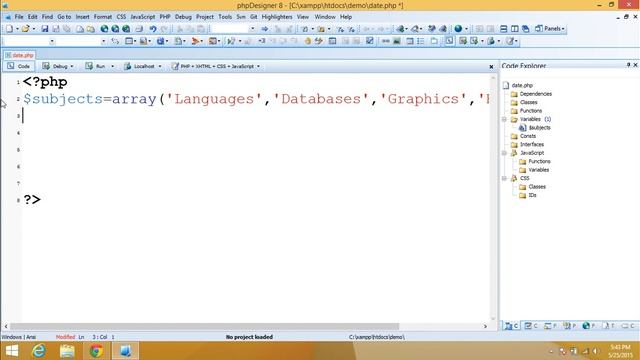This screenshot has height=360, width=640.
Task: Collapse the JavaScript tree node
Action: 504,153
